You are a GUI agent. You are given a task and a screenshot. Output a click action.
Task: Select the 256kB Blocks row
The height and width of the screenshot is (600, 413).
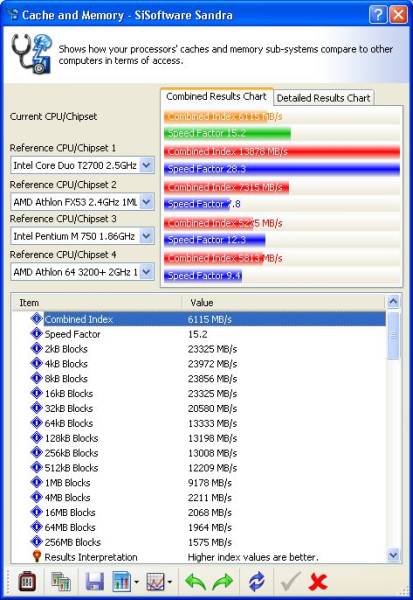tap(199, 453)
